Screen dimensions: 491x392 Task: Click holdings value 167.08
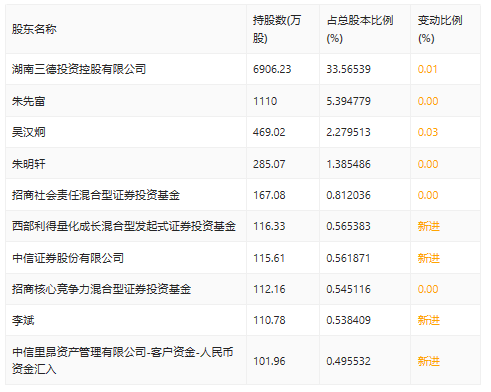269,195
